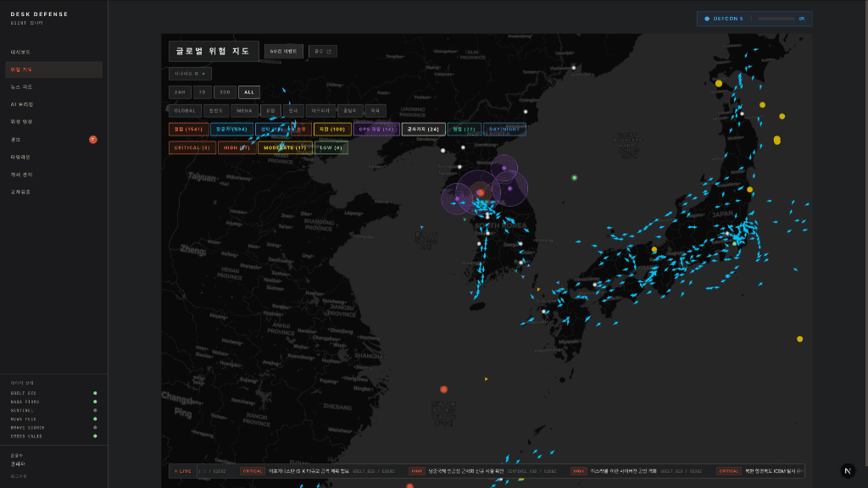Screen dimensions: 868x488
Task: Toggle the GPS 재밍 (14) layer
Action: 376,130
